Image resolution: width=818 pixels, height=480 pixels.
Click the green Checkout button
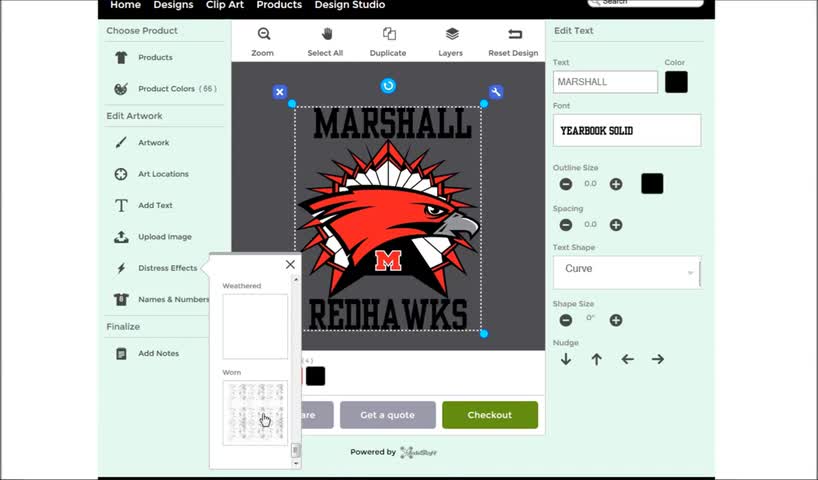tap(490, 415)
